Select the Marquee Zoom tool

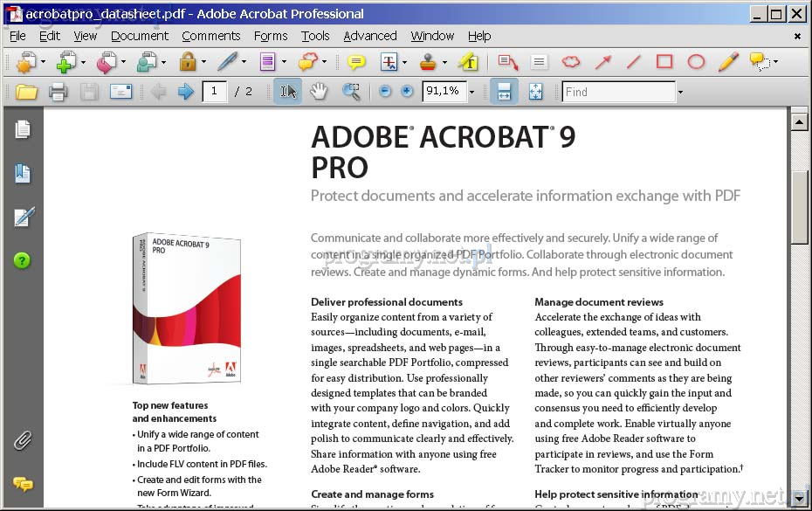click(351, 90)
